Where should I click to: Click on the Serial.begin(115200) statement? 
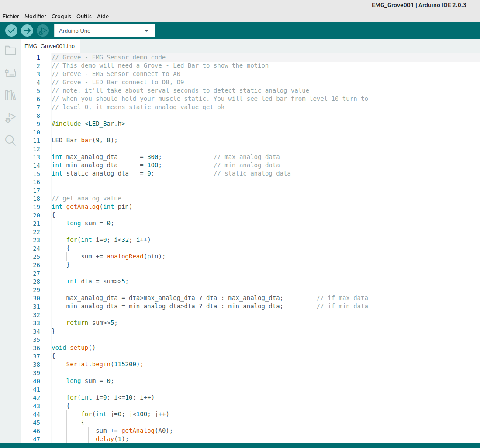[104, 365]
